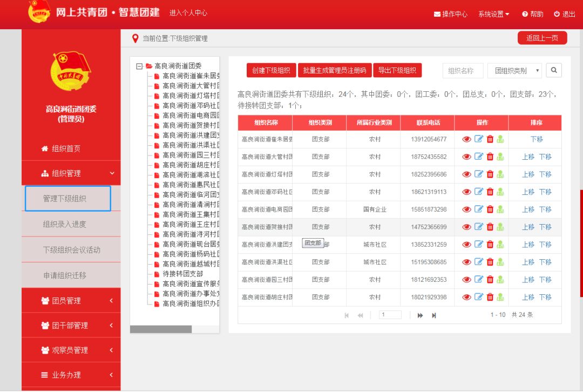Edit organization with phone 18021929398
Screen dimensions: 583x392
(478, 297)
